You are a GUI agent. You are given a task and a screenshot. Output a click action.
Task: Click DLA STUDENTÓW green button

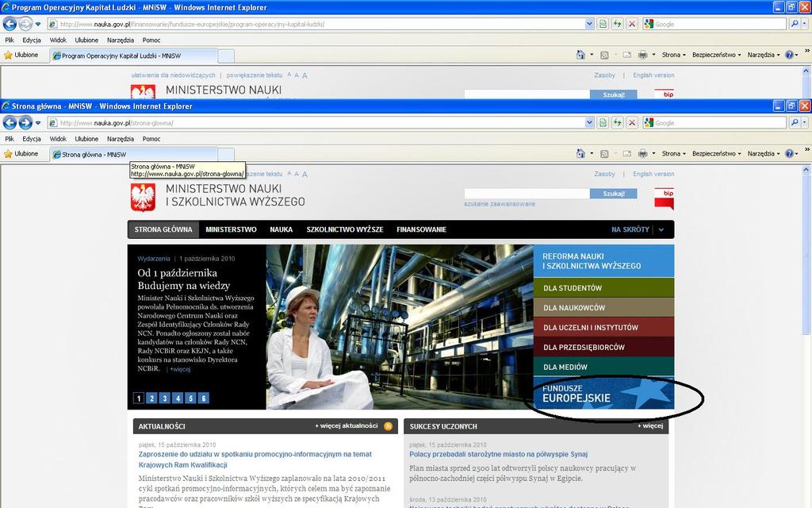point(603,287)
